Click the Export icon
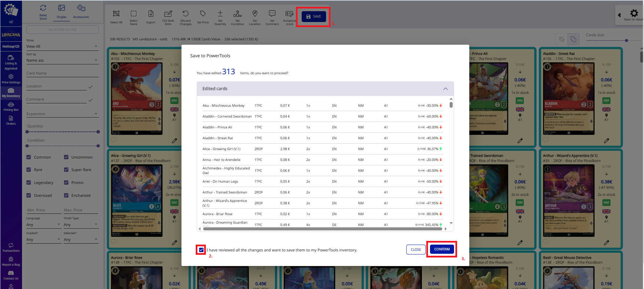 point(151,14)
